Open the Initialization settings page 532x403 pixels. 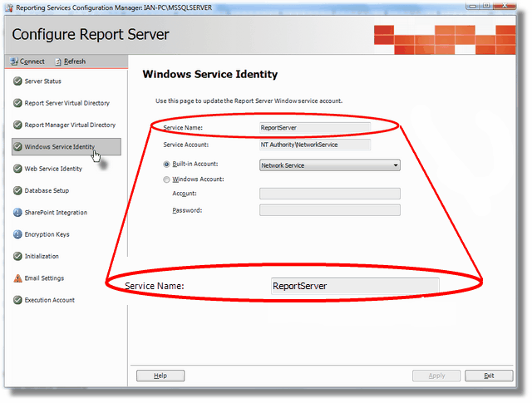[42, 257]
